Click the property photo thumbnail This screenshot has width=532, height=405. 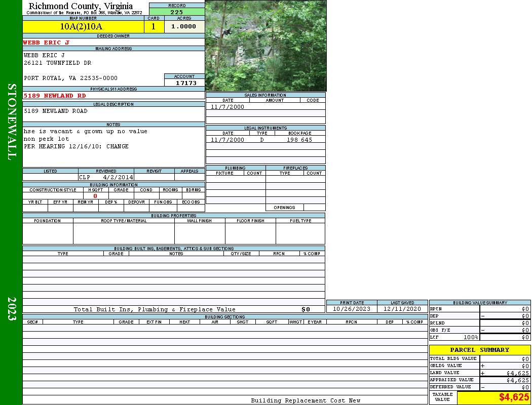click(265, 46)
